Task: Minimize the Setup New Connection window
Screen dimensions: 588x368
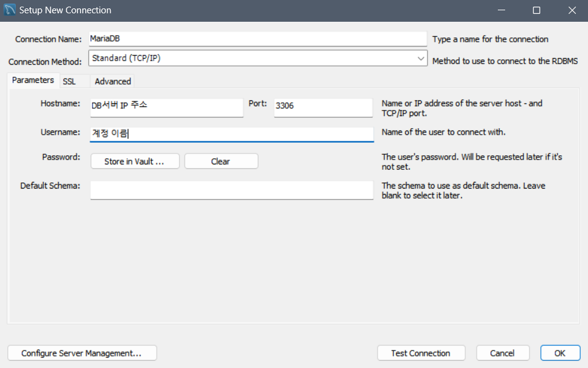Action: (501, 10)
